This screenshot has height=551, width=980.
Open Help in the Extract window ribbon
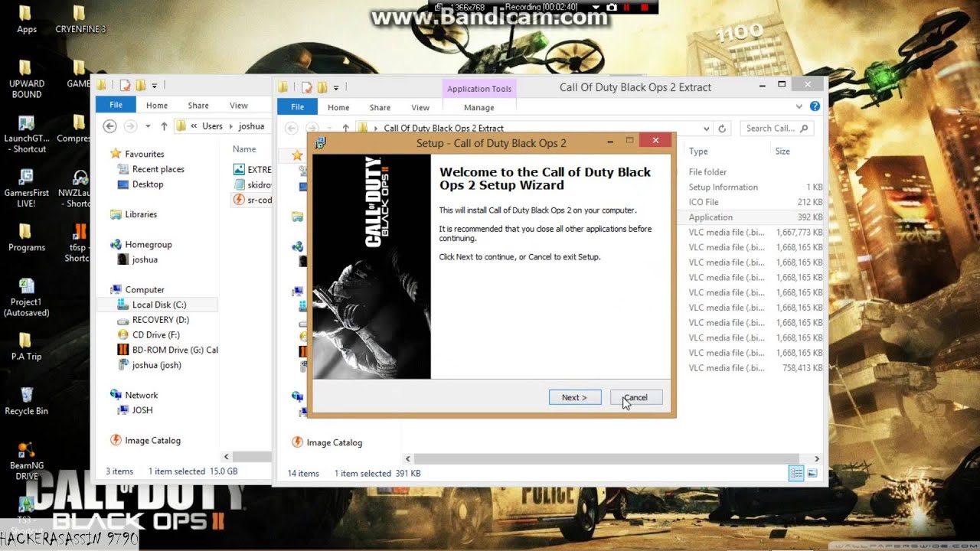click(x=815, y=106)
